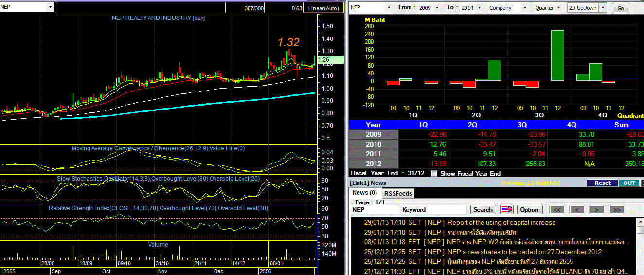Switch to the News (0) tab

tap(364, 193)
